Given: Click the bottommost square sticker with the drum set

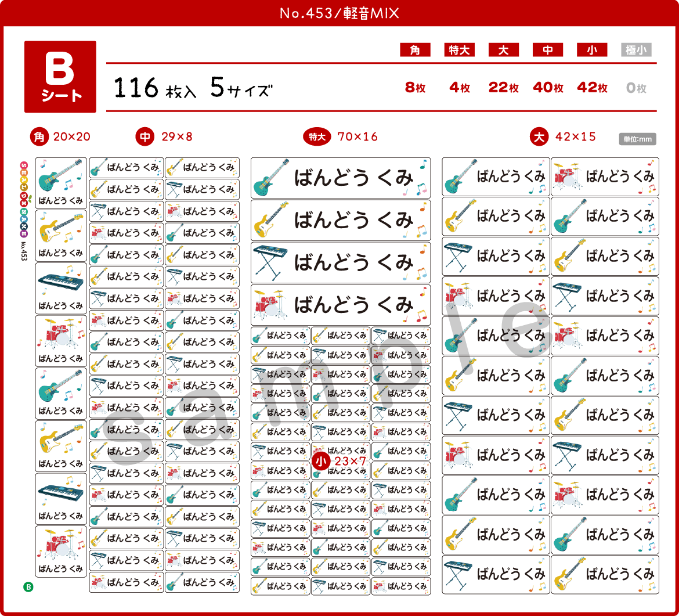Looking at the screenshot, I should [61, 551].
